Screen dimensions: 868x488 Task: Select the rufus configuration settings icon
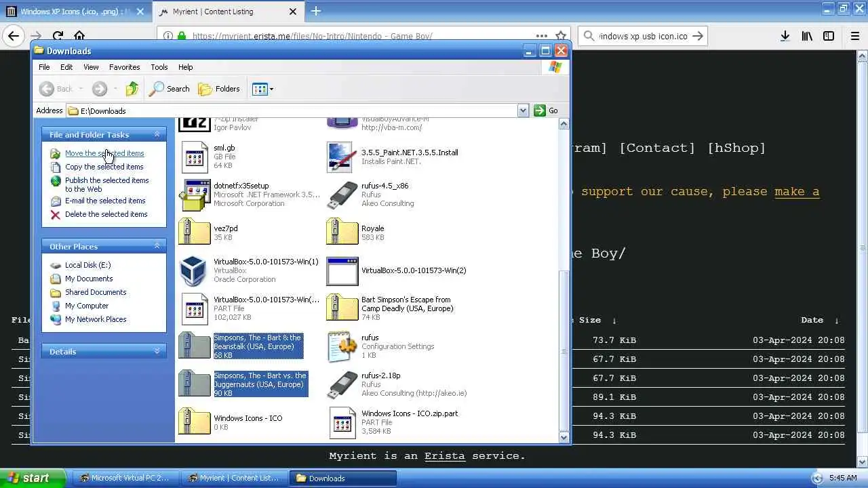point(342,347)
